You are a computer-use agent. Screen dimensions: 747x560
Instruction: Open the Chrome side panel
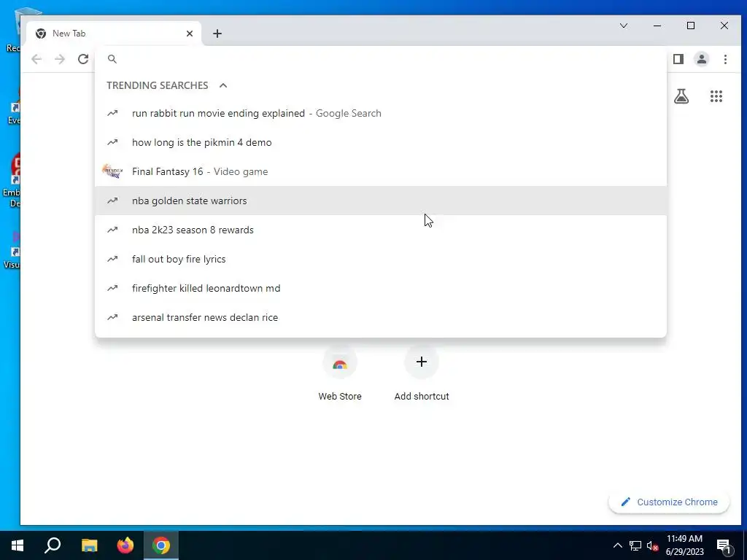(x=678, y=59)
